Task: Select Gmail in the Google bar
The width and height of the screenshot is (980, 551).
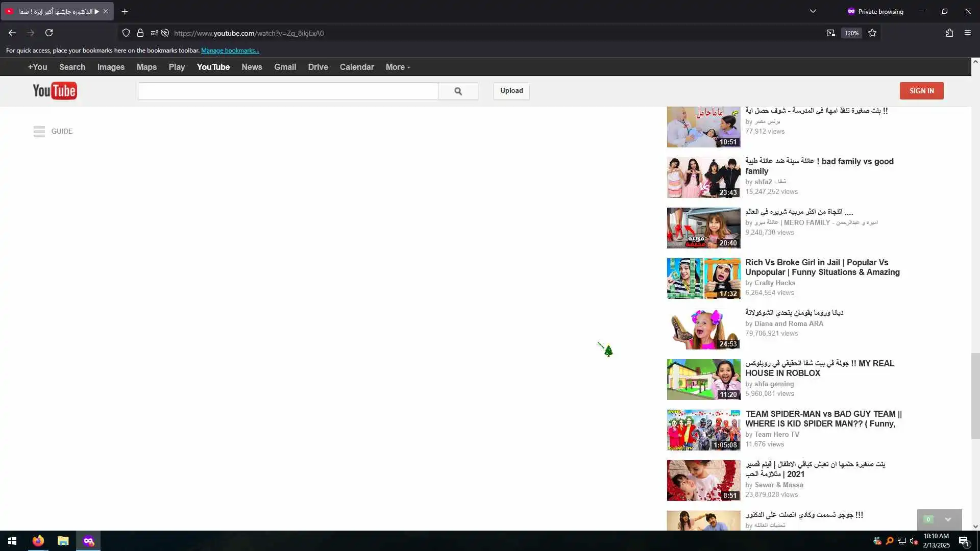Action: 285,67
